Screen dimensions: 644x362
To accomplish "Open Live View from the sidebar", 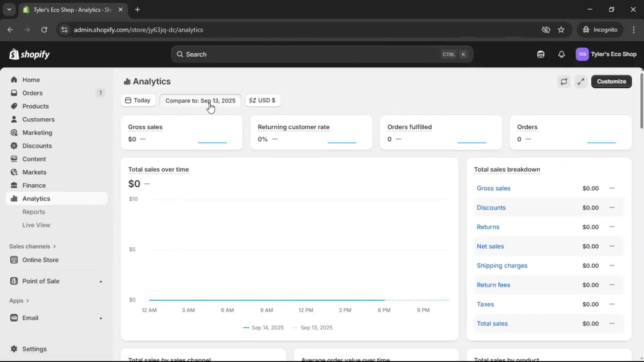I will pos(36,225).
